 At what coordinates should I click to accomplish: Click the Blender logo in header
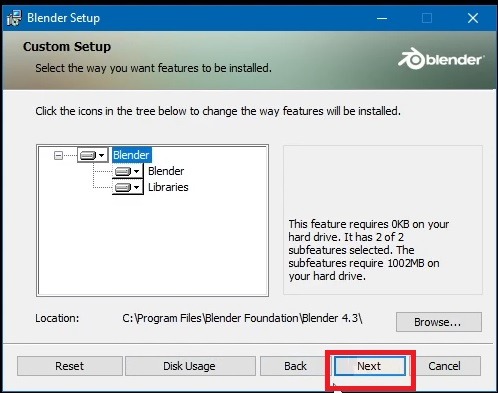pyautogui.click(x=441, y=59)
